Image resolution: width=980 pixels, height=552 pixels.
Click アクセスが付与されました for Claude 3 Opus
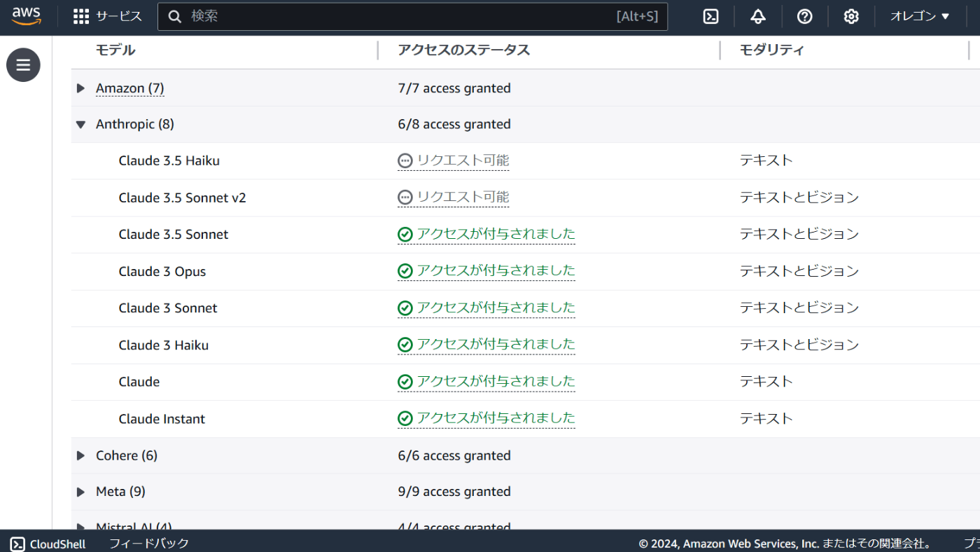tap(496, 270)
